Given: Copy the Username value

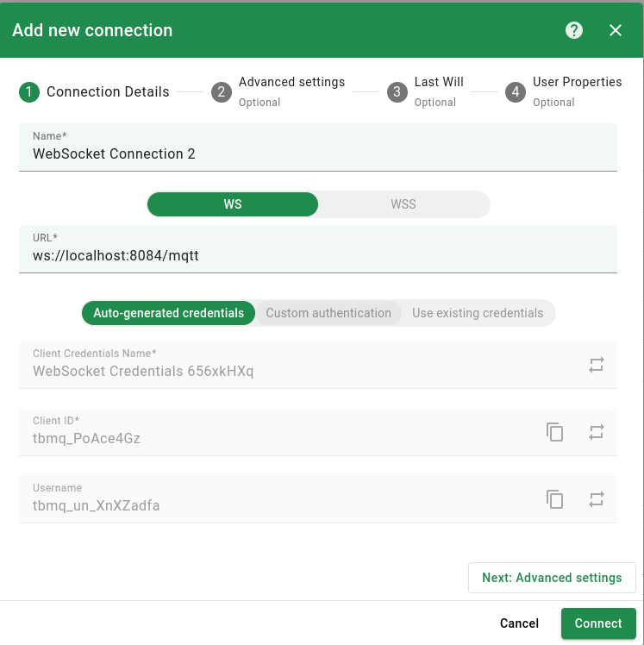Looking at the screenshot, I should coord(555,499).
